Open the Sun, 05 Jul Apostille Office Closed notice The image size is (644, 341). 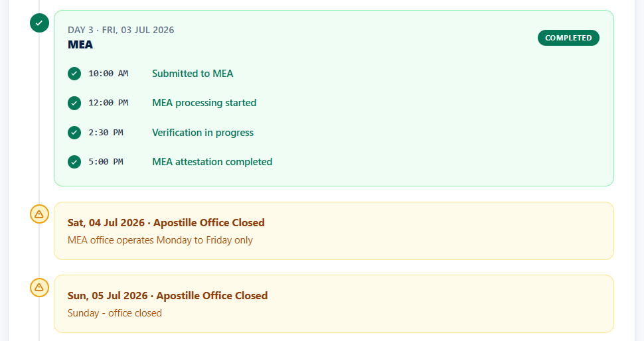point(334,304)
